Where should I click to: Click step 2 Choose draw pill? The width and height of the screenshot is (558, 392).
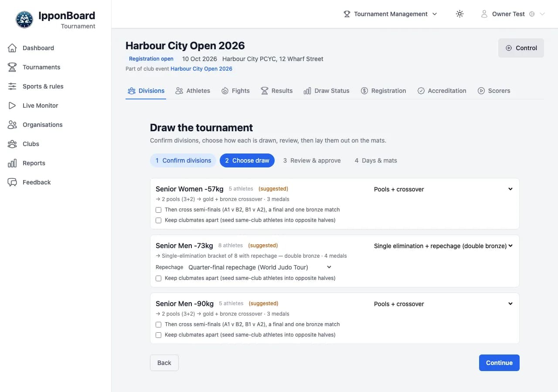point(247,160)
